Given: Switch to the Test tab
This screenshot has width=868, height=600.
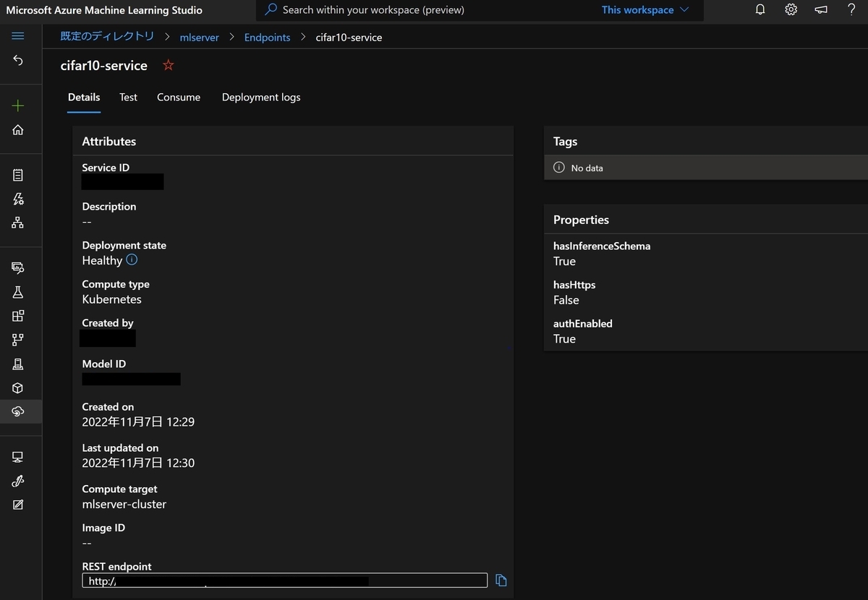Looking at the screenshot, I should click(129, 97).
